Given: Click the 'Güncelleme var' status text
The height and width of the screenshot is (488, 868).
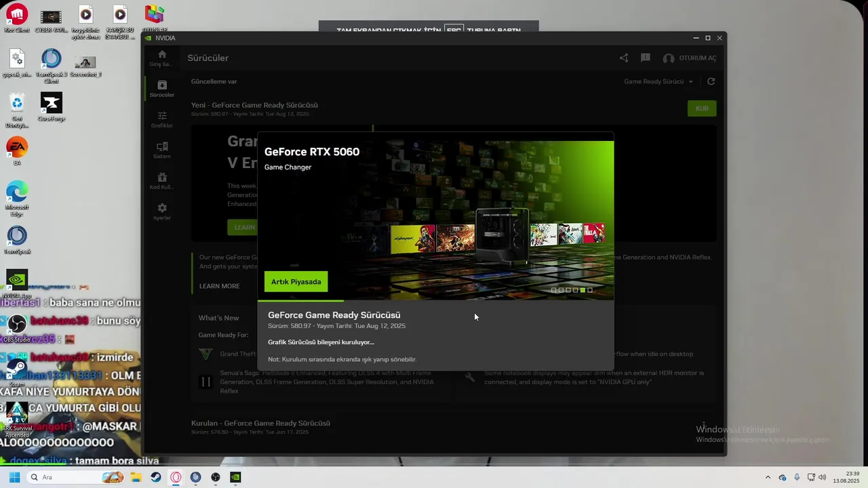Looking at the screenshot, I should 214,81.
